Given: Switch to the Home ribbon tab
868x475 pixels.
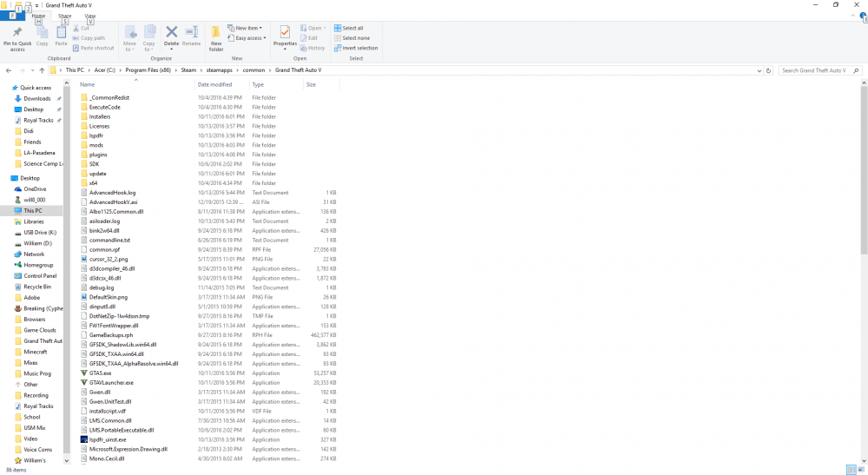Looking at the screenshot, I should point(38,16).
